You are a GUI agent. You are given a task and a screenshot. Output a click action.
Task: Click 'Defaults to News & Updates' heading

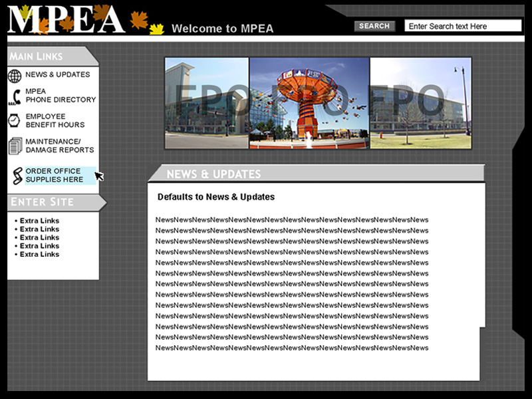point(216,197)
